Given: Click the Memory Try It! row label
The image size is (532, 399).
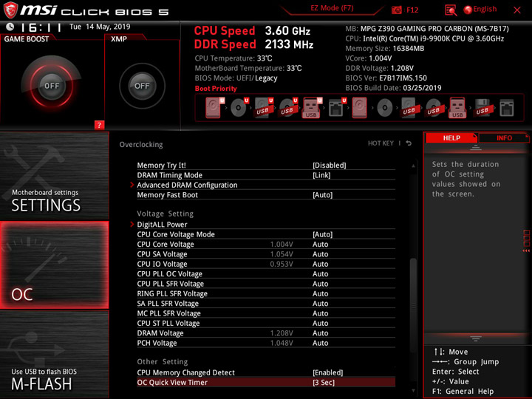Looking at the screenshot, I should coord(161,166).
